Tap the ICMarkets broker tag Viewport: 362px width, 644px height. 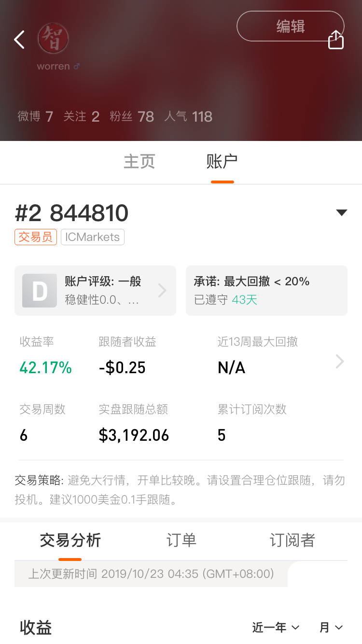(92, 237)
